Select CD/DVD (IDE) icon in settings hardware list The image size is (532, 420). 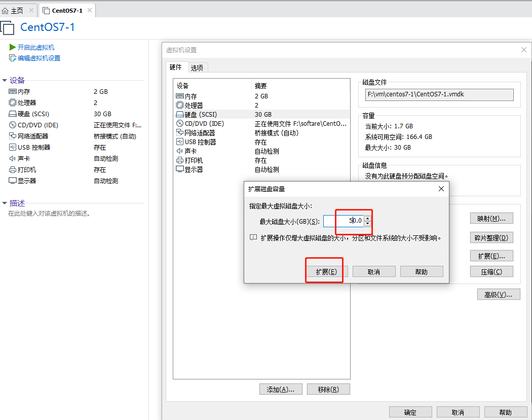tap(180, 123)
